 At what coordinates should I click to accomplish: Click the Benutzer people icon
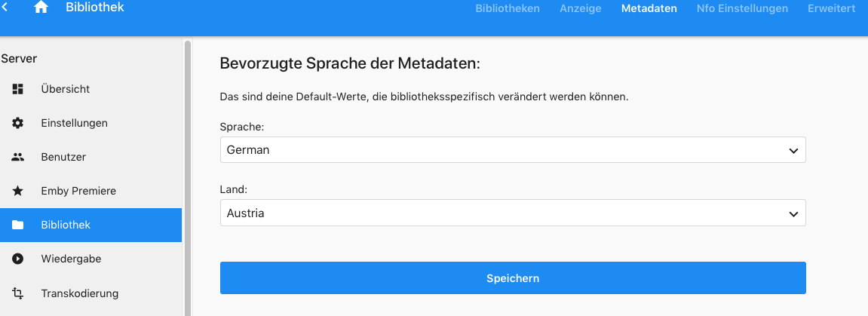pos(17,157)
